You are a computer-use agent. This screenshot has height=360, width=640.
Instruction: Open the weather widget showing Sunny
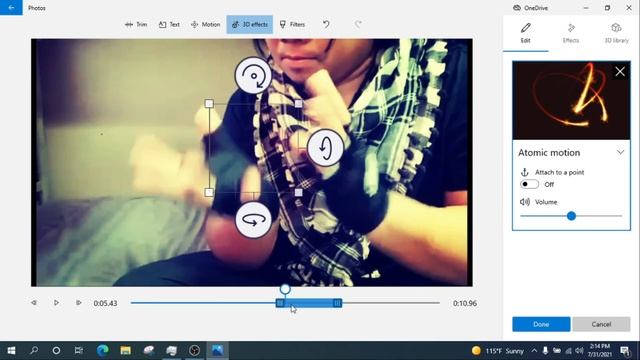pos(498,351)
